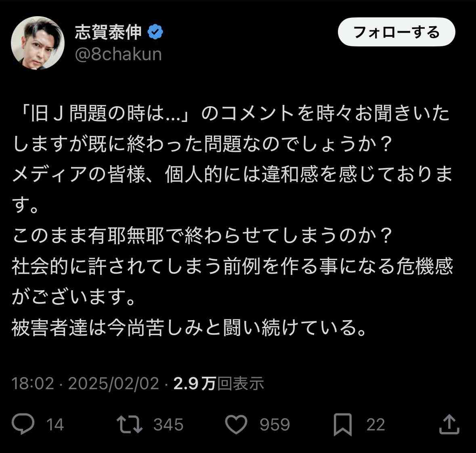Open the share upload icon
The image size is (476, 453).
[x=449, y=424]
